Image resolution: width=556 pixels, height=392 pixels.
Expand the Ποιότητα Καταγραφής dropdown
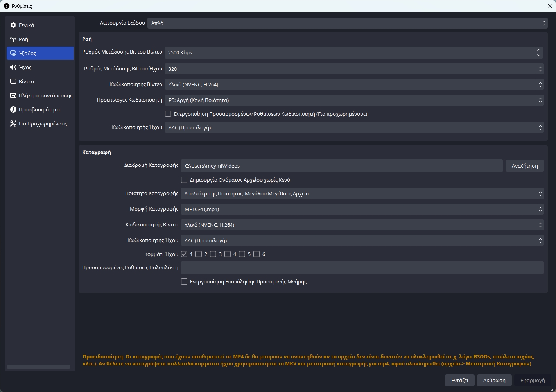tap(362, 193)
